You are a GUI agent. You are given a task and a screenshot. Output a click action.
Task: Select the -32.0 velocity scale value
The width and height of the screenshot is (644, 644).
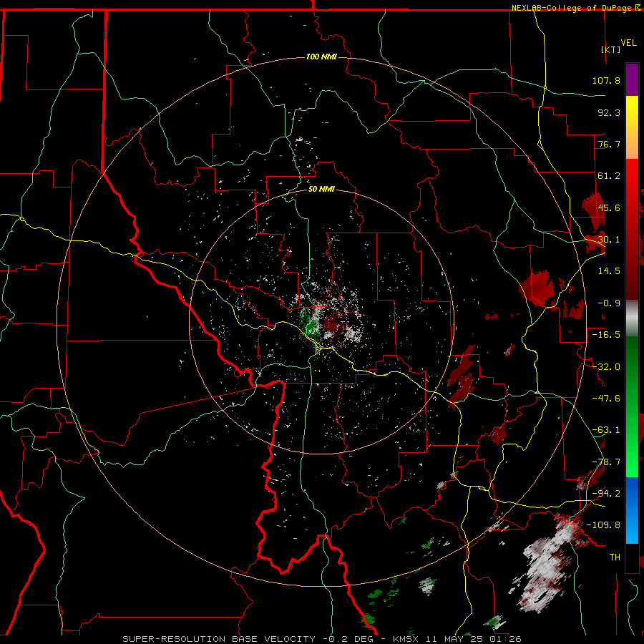coord(606,367)
